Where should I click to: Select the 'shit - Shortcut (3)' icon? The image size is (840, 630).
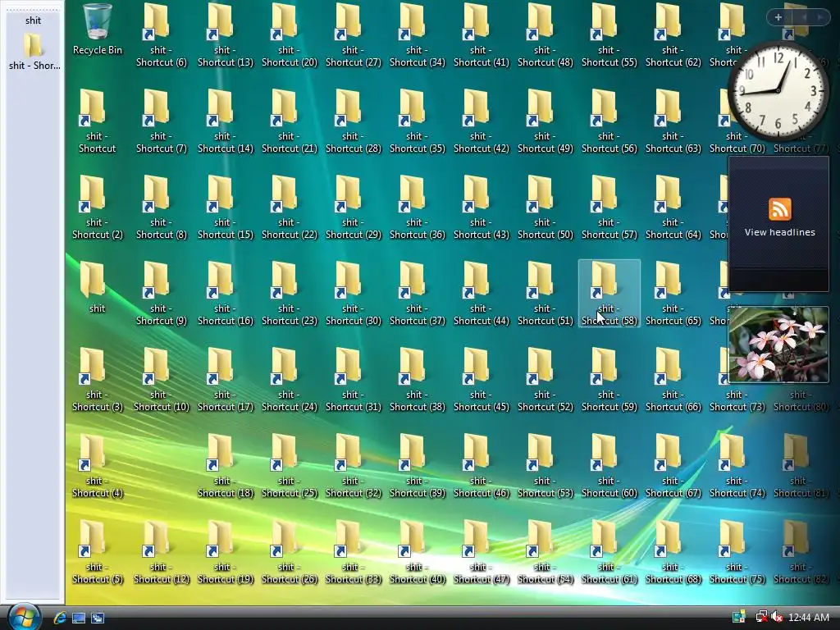click(98, 380)
